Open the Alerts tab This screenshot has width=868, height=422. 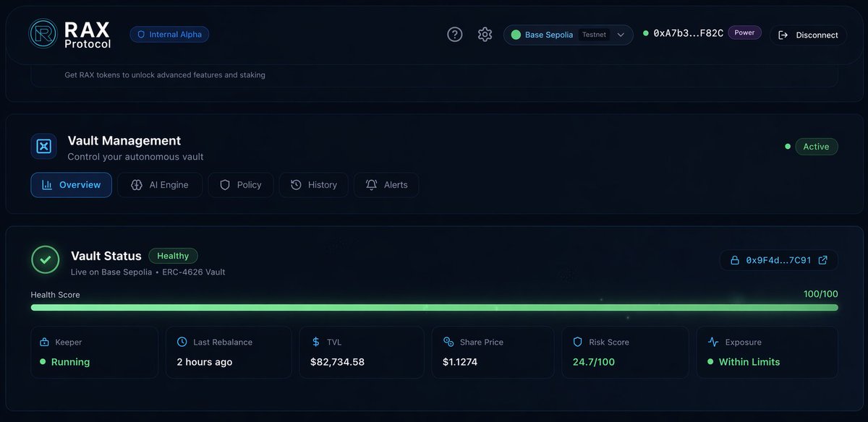coord(386,185)
